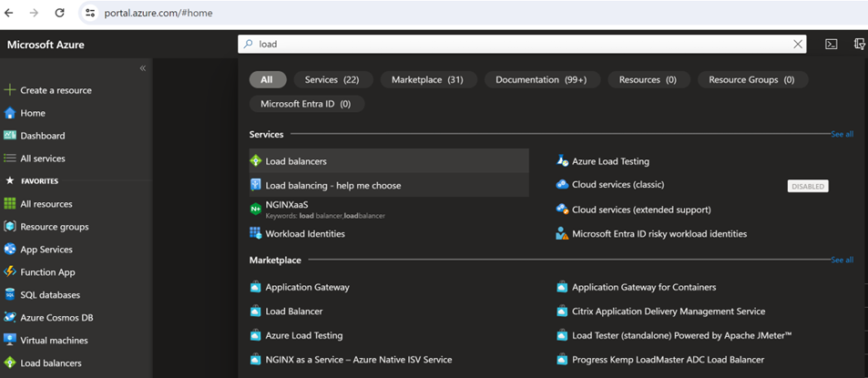Open Workload Identities icon in Services

pyautogui.click(x=255, y=233)
